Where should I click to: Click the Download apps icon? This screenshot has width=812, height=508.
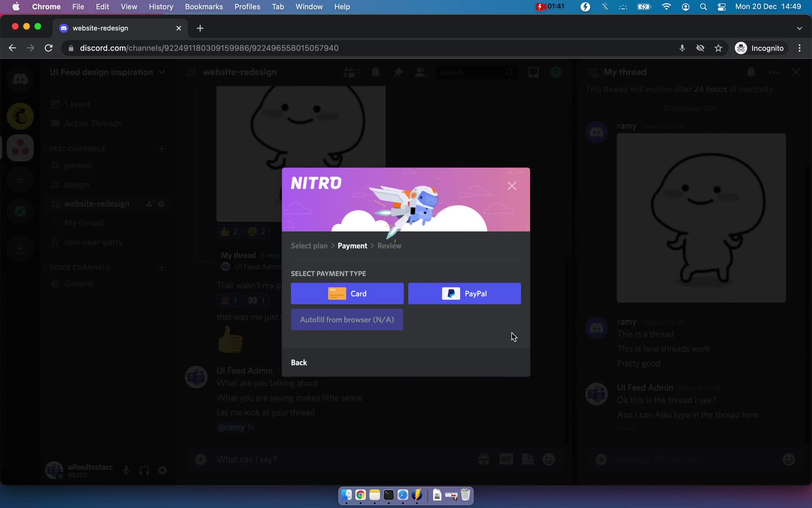click(20, 248)
